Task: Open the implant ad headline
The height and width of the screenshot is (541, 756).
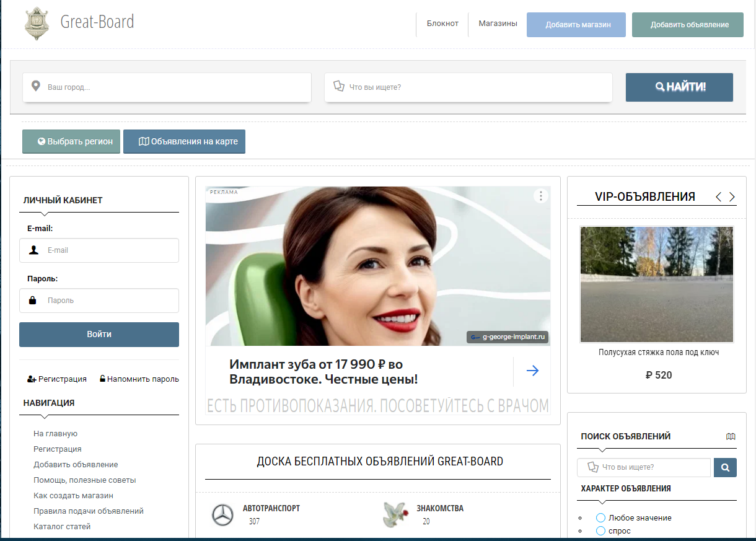Action: point(323,372)
